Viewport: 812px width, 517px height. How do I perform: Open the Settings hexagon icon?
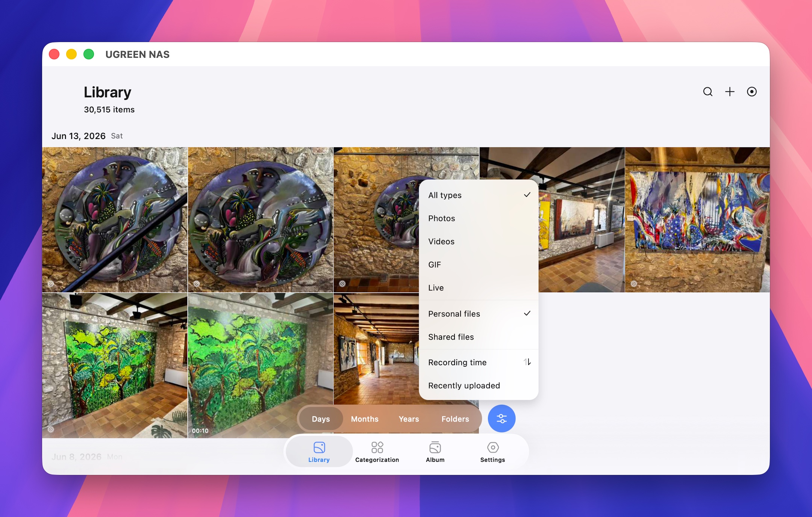click(492, 447)
